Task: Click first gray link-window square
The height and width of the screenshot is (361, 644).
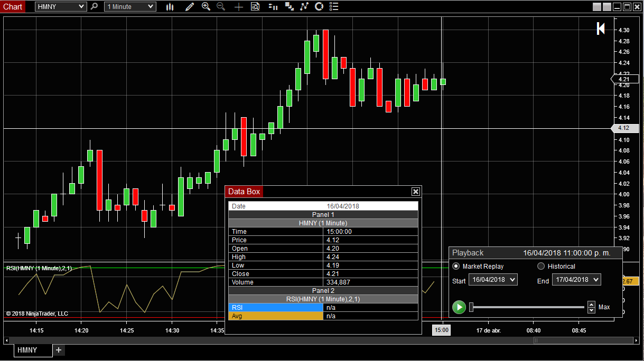Action: pos(597,7)
